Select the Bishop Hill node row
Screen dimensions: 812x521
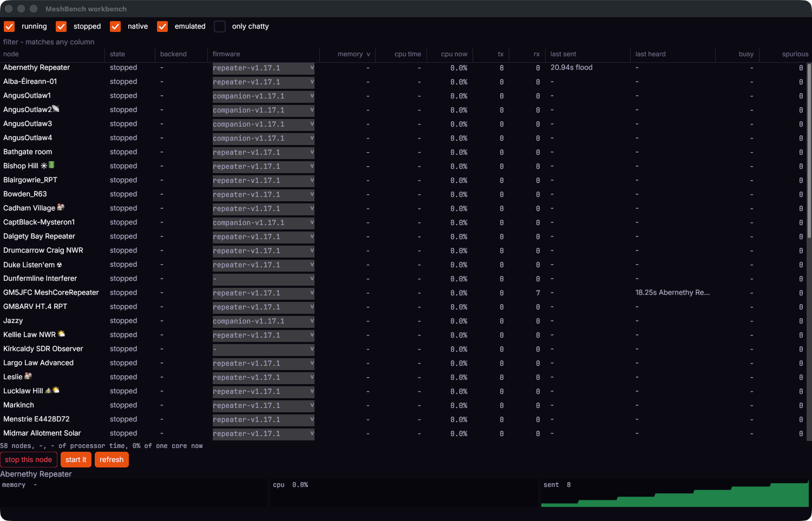(x=403, y=166)
